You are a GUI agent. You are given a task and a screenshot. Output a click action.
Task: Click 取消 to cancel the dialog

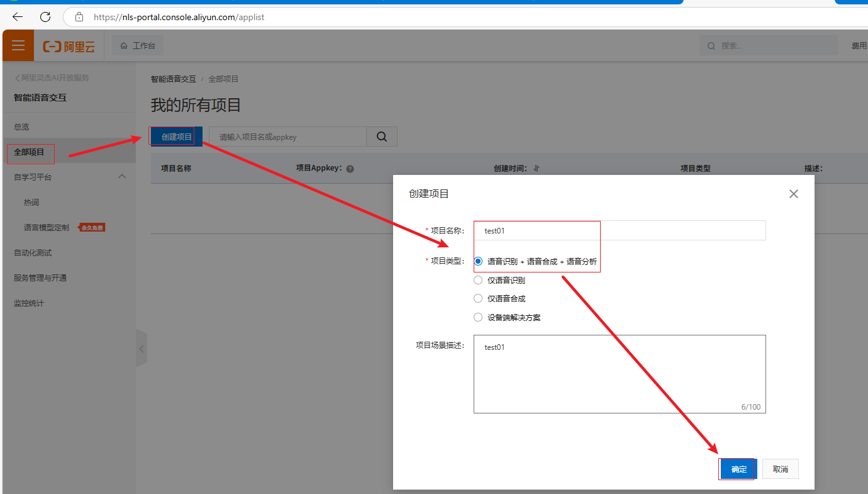[780, 469]
